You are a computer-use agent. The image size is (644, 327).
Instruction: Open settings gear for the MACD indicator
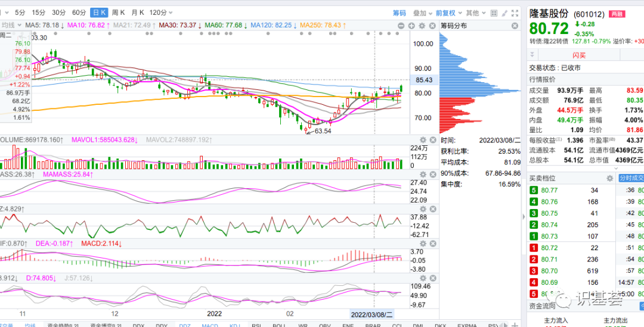tap(423, 243)
